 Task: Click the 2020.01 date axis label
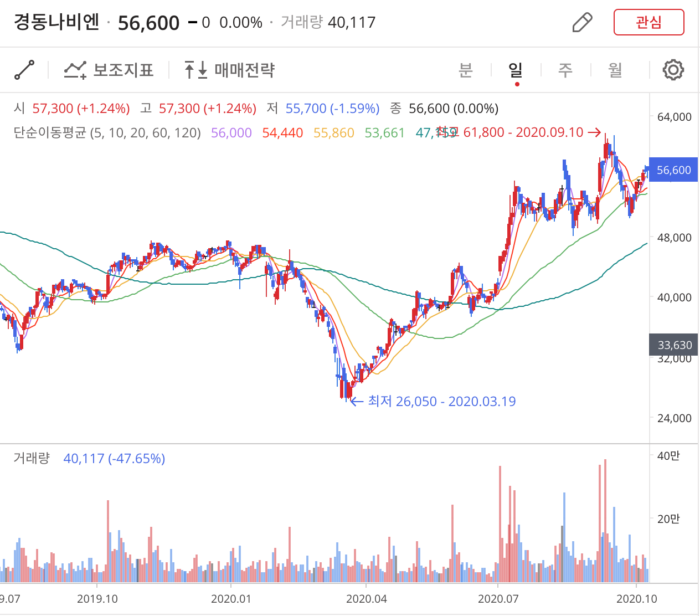coord(231,599)
